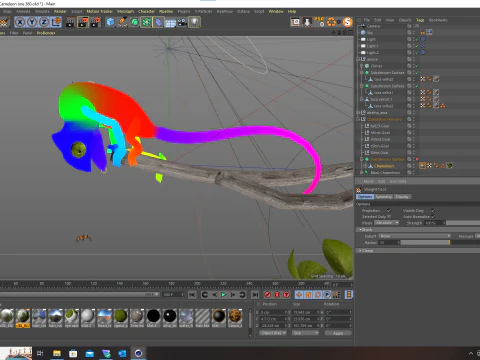
Task: Toggle the X-axis lock icon
Action: [20, 22]
